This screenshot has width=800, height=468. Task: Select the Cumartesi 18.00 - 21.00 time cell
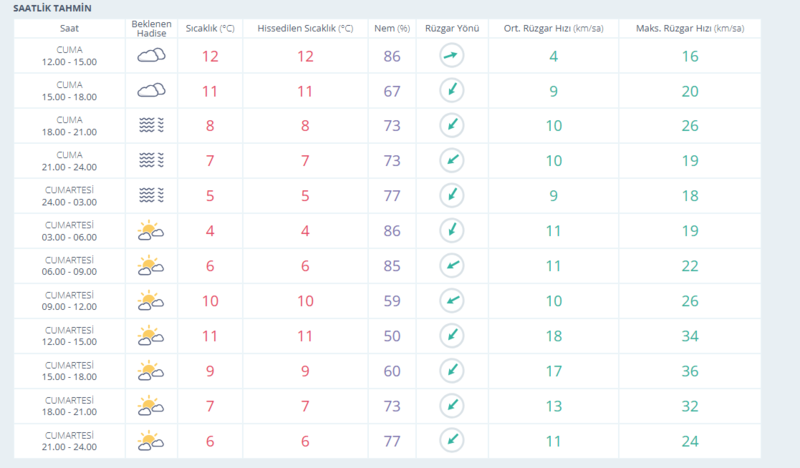point(69,404)
